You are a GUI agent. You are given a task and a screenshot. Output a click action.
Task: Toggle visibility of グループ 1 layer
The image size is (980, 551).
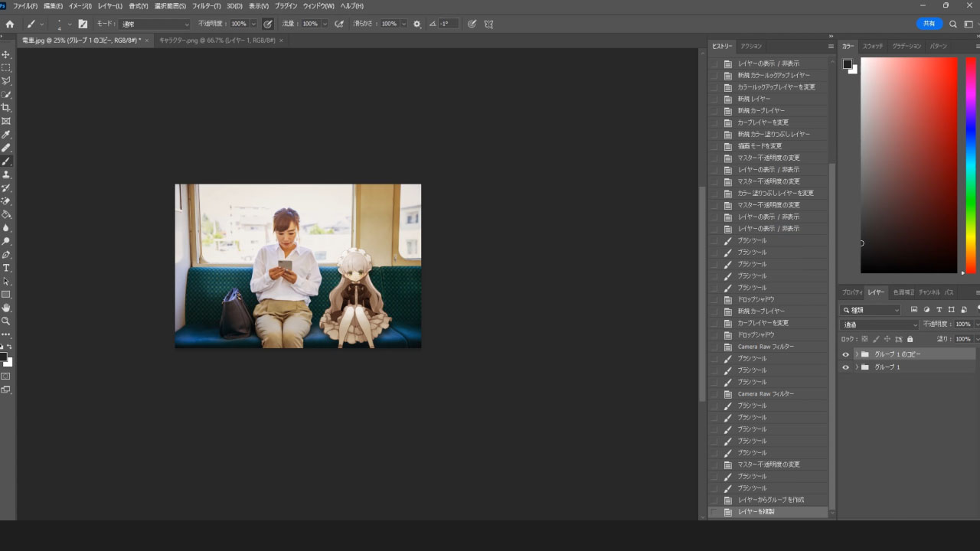[845, 367]
